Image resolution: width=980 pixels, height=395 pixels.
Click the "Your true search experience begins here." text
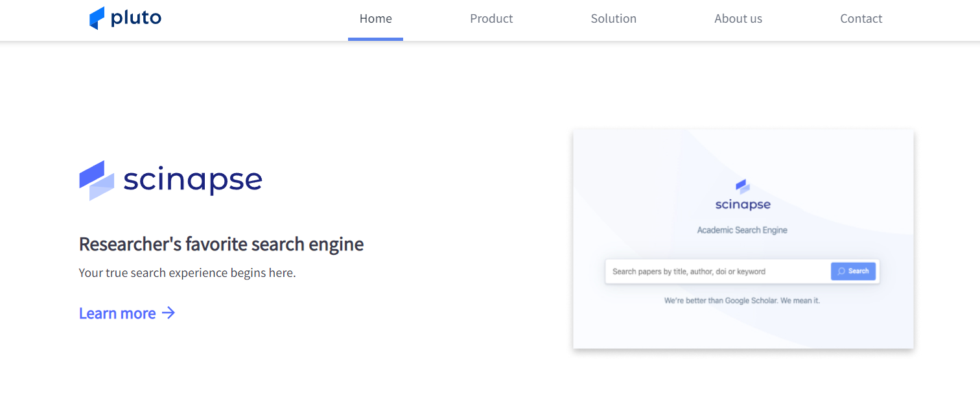[x=187, y=272]
